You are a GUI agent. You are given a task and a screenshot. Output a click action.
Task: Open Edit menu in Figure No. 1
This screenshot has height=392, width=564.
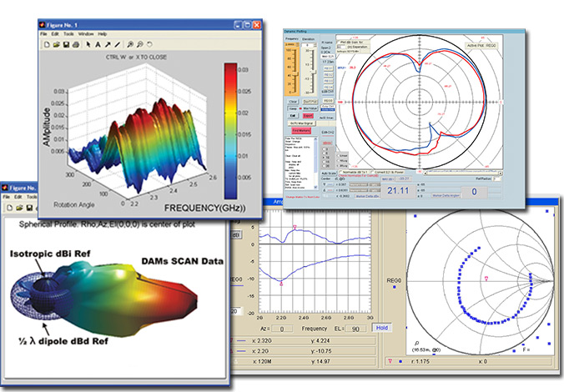pos(55,34)
